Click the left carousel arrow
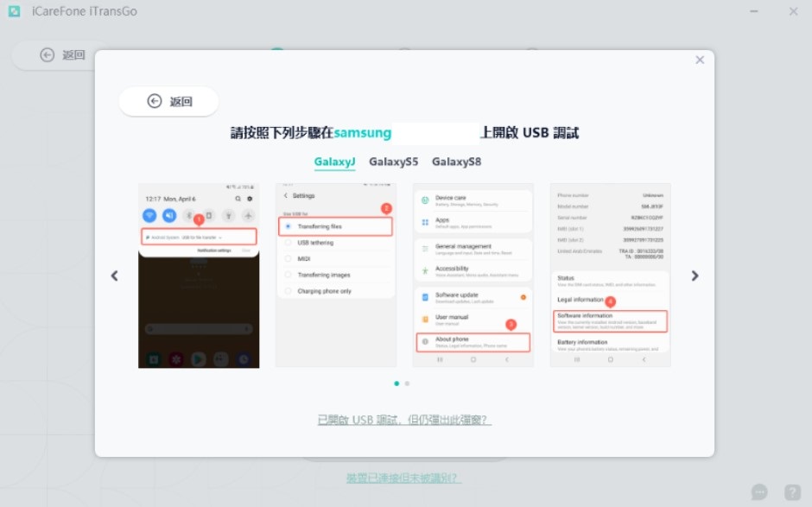 (115, 275)
